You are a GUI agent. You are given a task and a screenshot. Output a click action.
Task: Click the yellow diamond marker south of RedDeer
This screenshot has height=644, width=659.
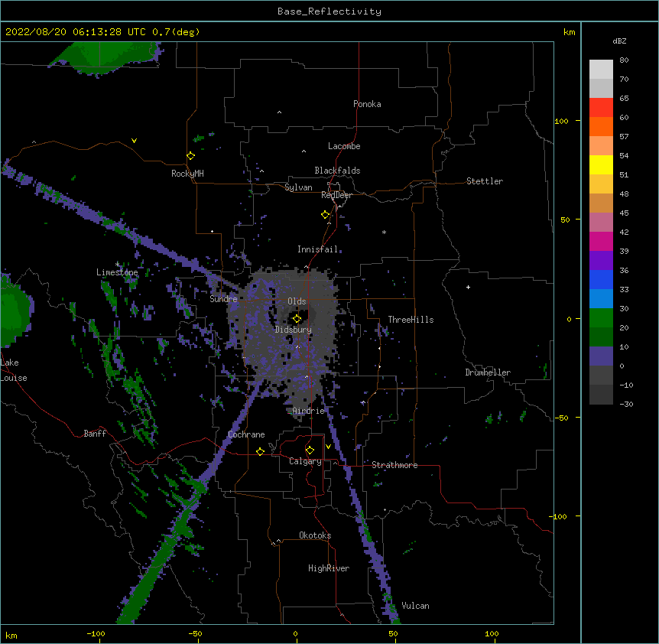click(326, 215)
